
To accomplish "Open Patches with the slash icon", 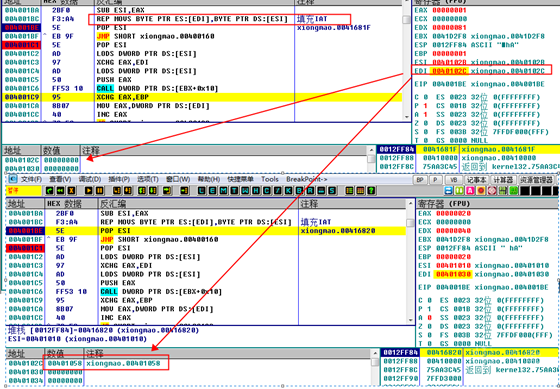I will click(277, 191).
